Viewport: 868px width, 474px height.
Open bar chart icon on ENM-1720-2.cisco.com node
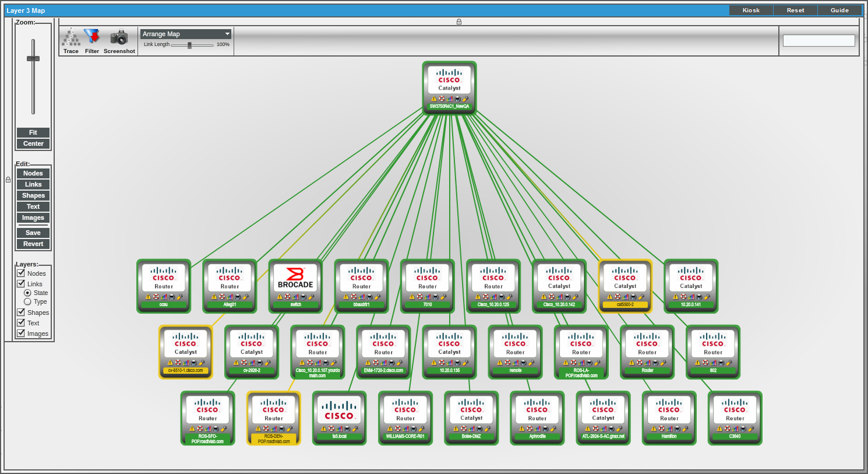click(x=384, y=363)
